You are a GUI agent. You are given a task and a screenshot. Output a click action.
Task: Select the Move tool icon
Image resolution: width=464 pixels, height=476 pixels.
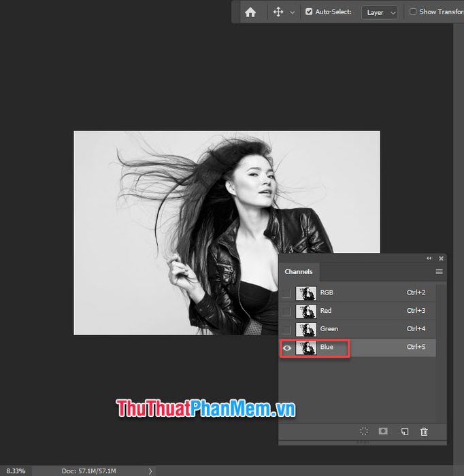pyautogui.click(x=278, y=12)
